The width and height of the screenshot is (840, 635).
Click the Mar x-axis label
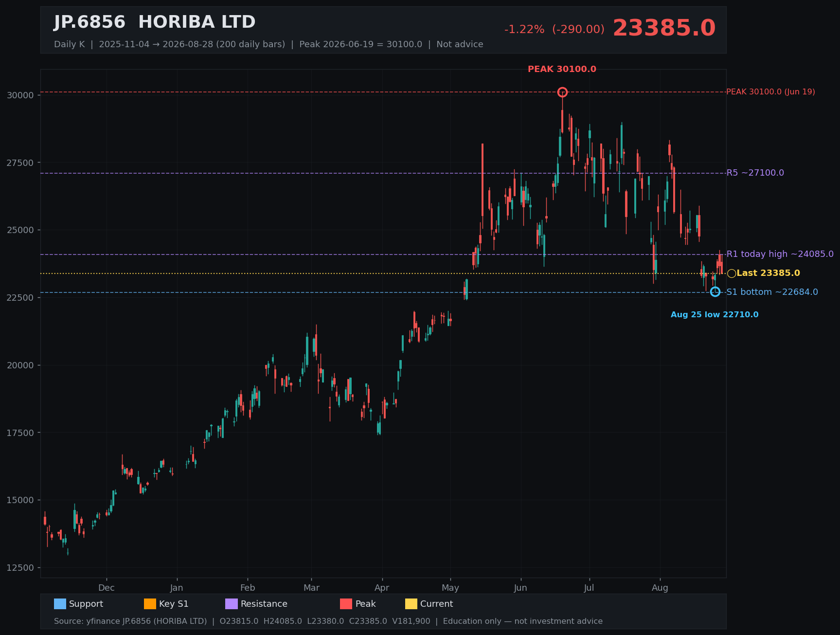coord(312,588)
